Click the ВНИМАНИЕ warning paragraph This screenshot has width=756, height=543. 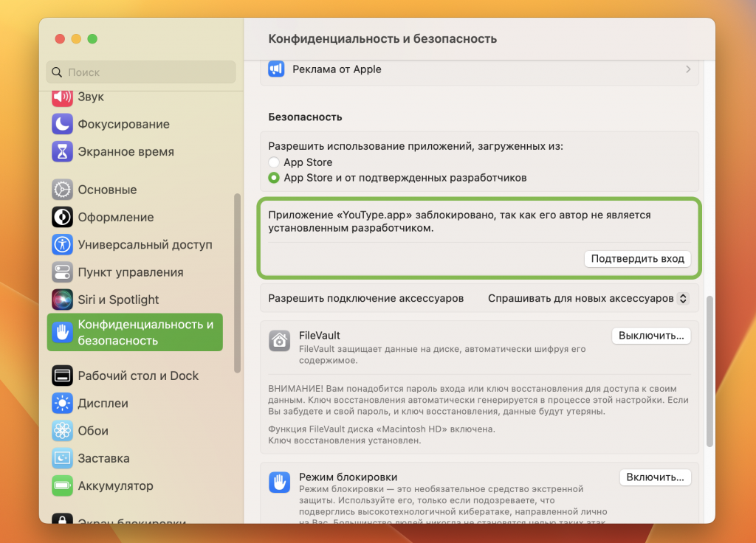478,400
